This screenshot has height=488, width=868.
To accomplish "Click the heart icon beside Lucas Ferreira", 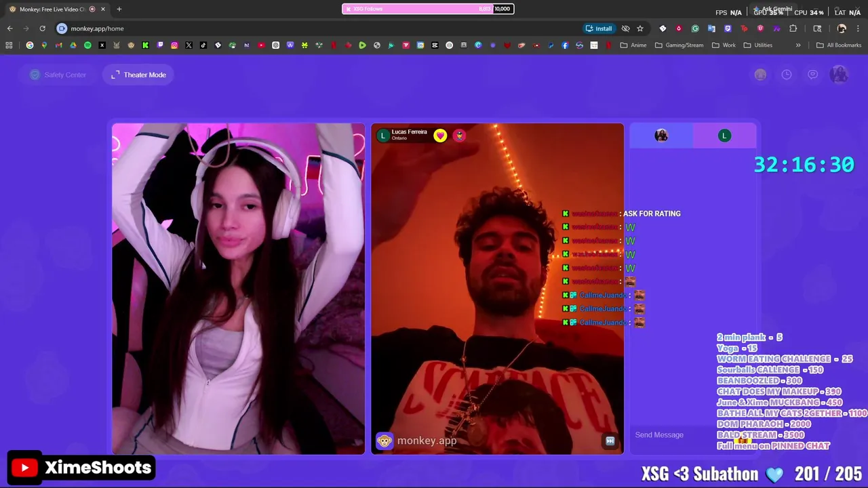I will (x=440, y=136).
